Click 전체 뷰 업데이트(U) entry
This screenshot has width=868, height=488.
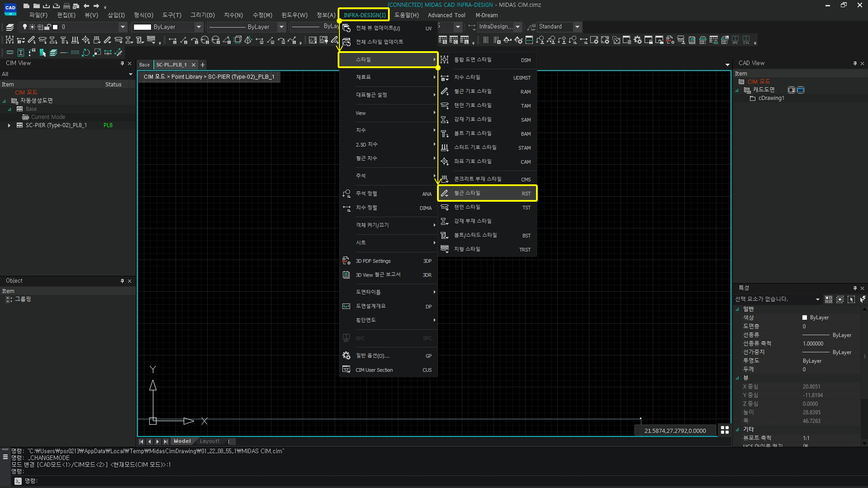388,28
